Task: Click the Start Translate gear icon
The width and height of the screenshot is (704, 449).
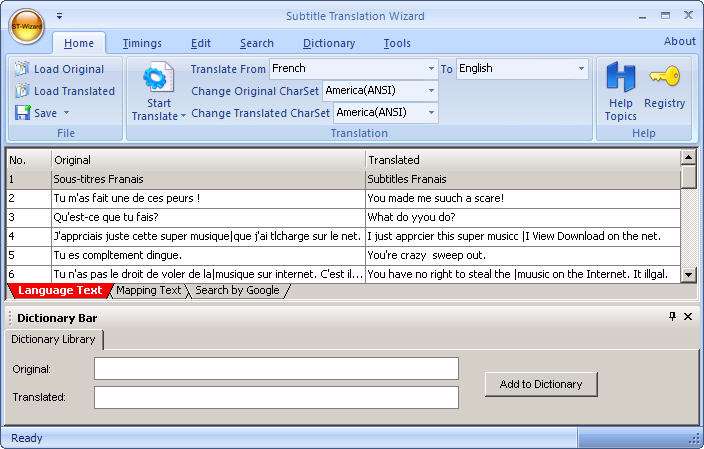Action: click(158, 78)
